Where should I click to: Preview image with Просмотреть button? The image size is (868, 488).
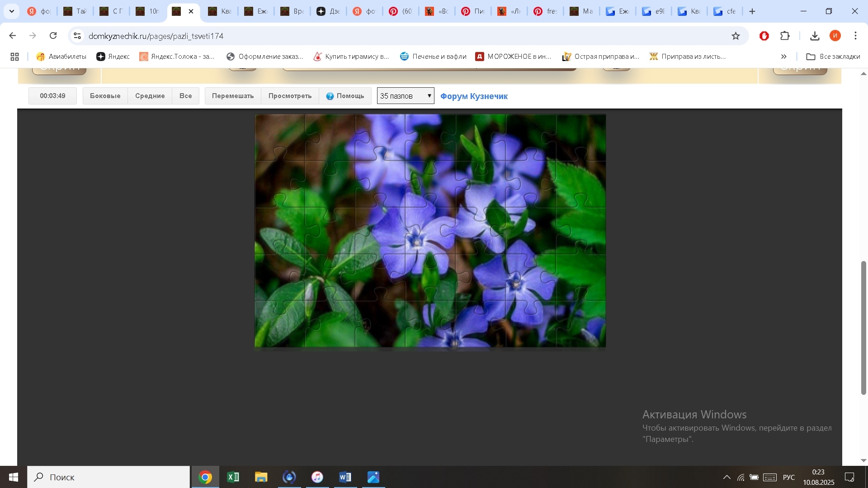point(290,96)
